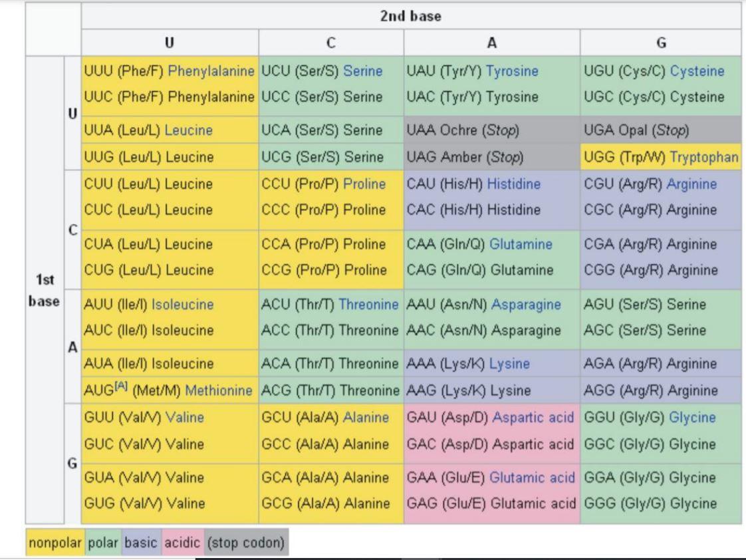746x560 pixels.
Task: Click the '1st base' row header
Action: [x=45, y=290]
